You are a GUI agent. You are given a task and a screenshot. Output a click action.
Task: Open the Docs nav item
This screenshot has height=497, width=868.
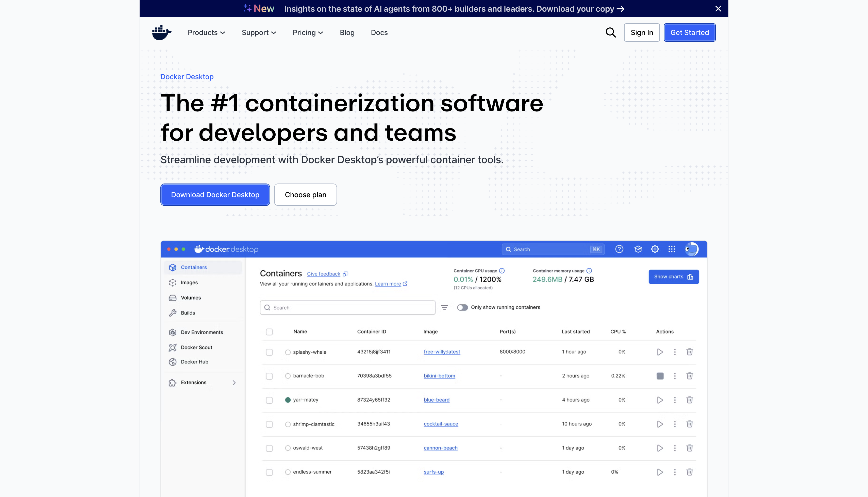tap(379, 32)
